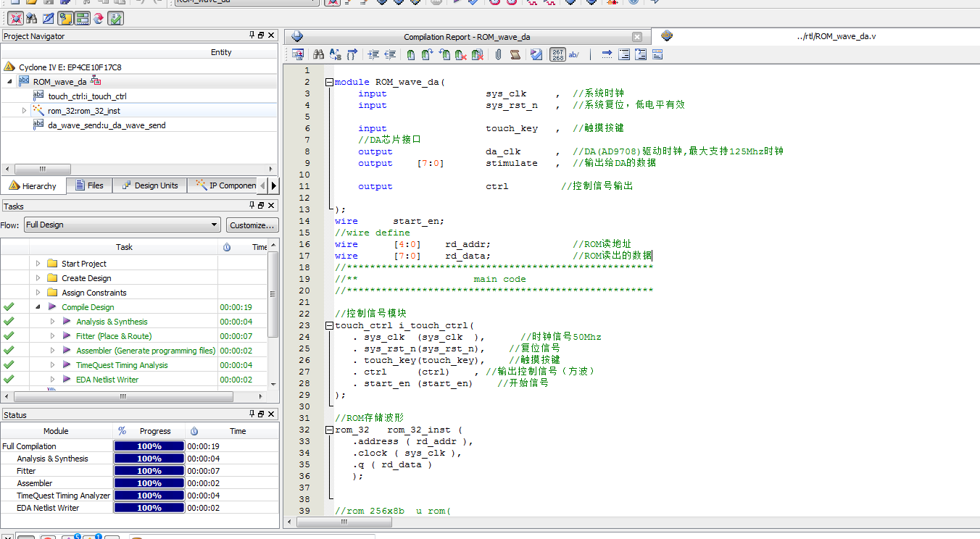The width and height of the screenshot is (980, 539).
Task: Pin the Project Navigator panel
Action: tap(252, 35)
